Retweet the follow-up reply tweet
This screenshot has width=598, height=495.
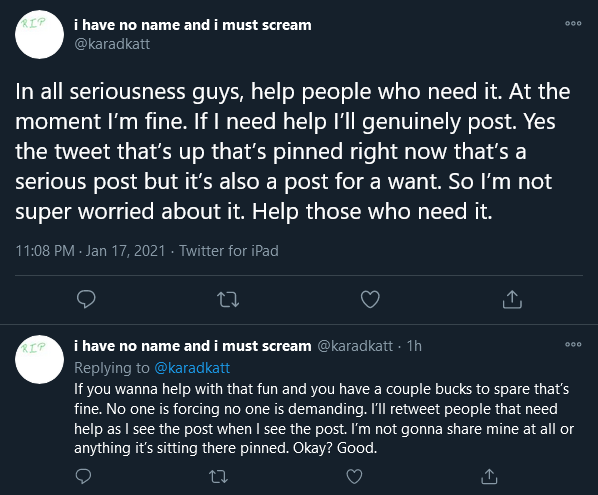[219, 476]
